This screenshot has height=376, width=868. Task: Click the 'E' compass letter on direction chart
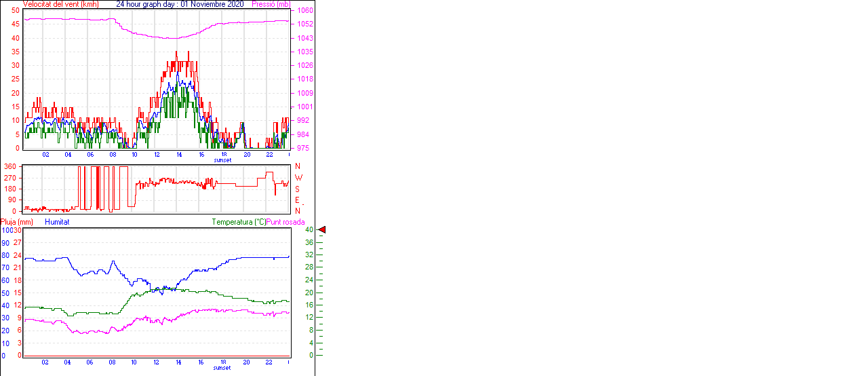(x=298, y=200)
